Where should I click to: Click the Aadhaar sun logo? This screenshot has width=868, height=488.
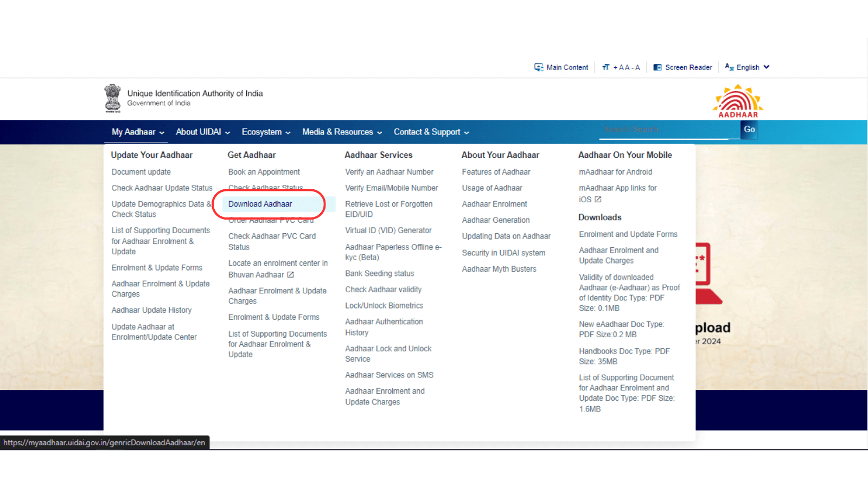tap(738, 101)
